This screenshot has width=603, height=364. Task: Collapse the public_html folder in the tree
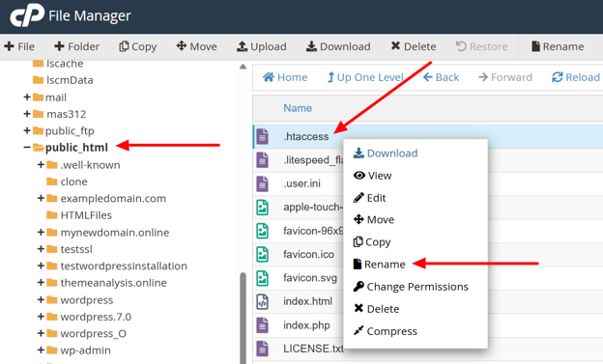(x=26, y=147)
